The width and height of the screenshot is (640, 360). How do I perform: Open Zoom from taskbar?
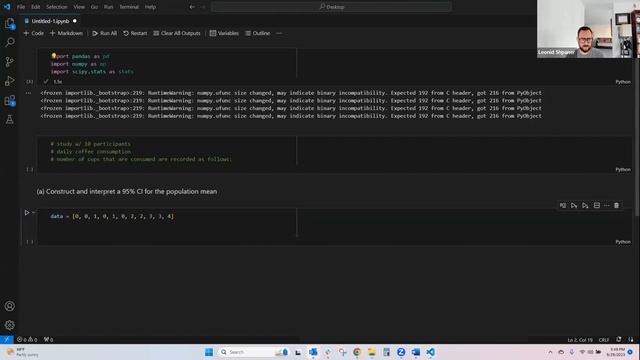click(401, 352)
